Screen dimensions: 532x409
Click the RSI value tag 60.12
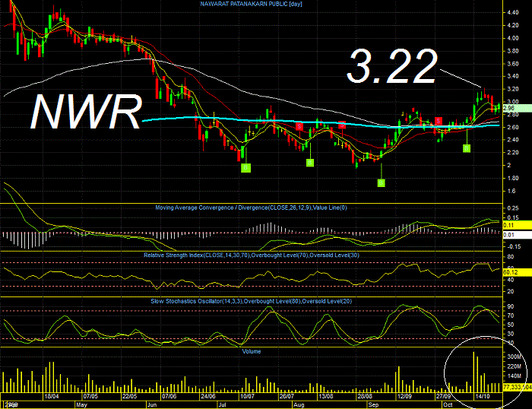coord(517,272)
